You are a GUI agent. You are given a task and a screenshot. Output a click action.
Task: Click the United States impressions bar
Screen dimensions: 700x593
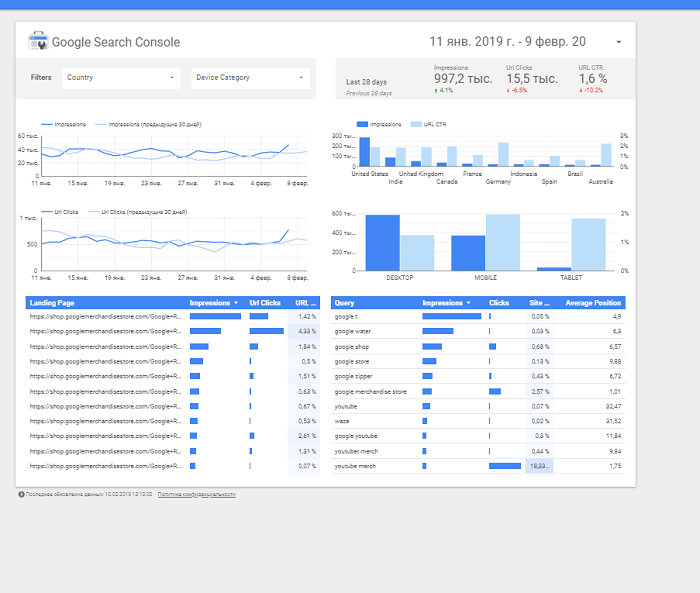[364, 151]
